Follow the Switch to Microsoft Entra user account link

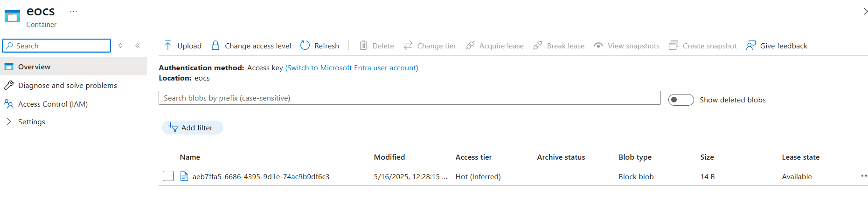[352, 67]
